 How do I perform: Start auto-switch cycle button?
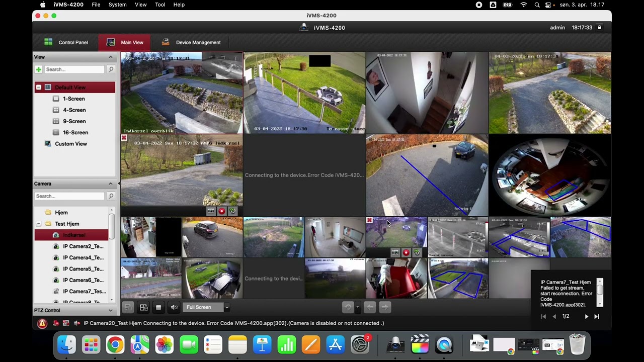click(347, 307)
